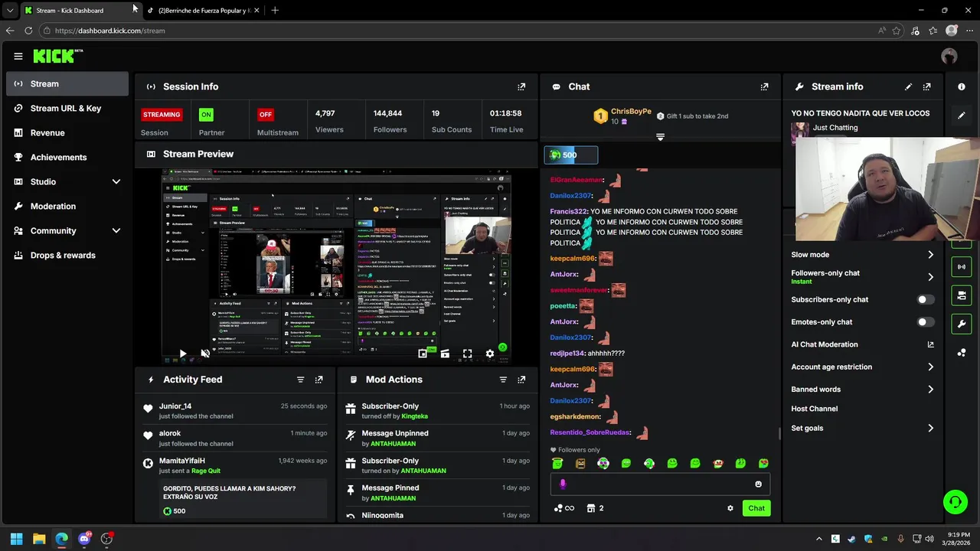Click the first green emote in quick emotes
Screen dimensions: 980x551
pos(557,463)
